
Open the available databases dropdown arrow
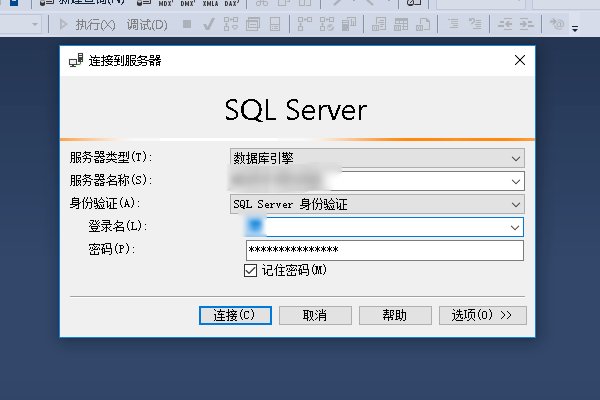(x=35, y=25)
